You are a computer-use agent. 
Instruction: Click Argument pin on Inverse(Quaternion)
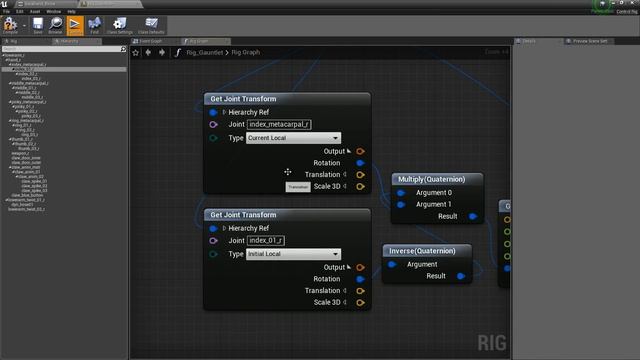click(392, 264)
